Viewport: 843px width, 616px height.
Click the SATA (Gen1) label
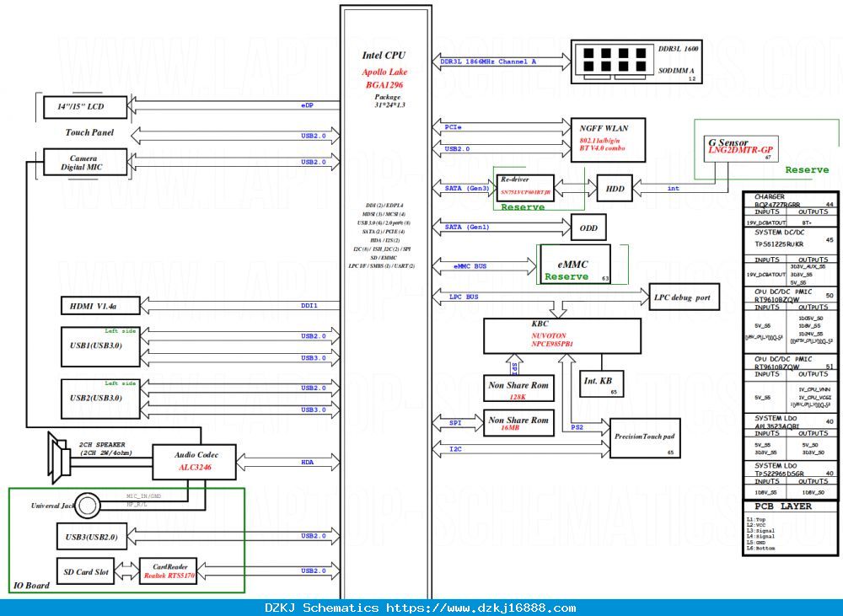pos(467,227)
